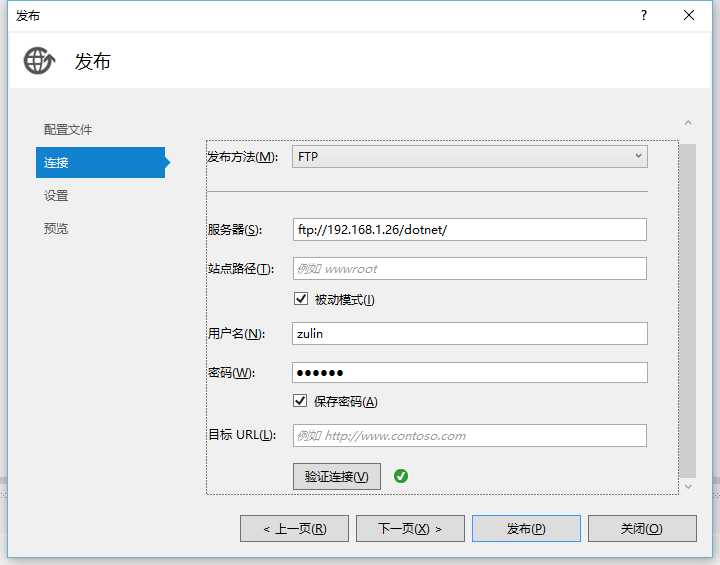The width and height of the screenshot is (720, 565).
Task: Click the 下一页 next page button
Action: (410, 529)
